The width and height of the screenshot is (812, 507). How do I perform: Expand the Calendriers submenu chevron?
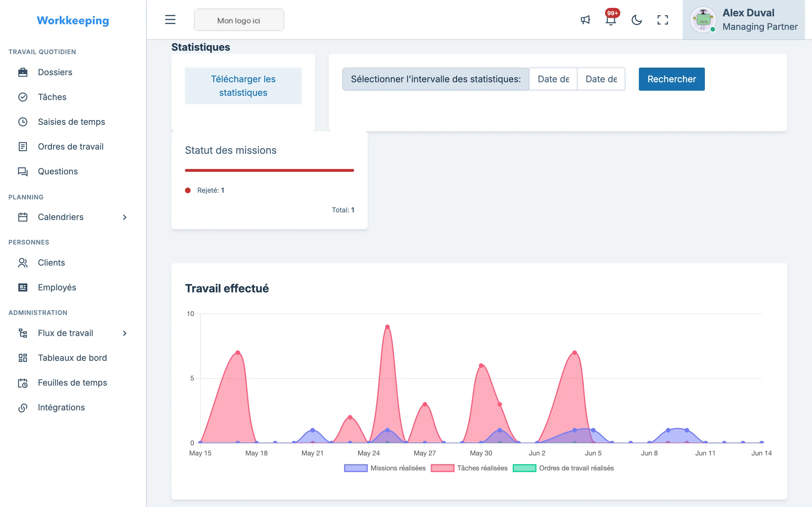click(125, 217)
